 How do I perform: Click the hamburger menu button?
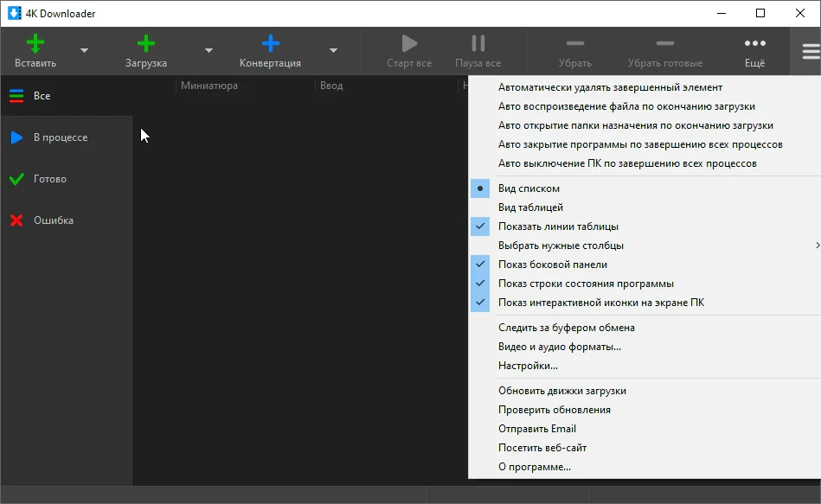coord(811,51)
